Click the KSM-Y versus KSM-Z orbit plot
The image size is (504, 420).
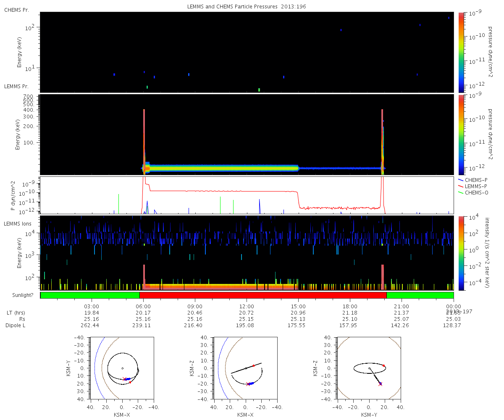(369, 367)
